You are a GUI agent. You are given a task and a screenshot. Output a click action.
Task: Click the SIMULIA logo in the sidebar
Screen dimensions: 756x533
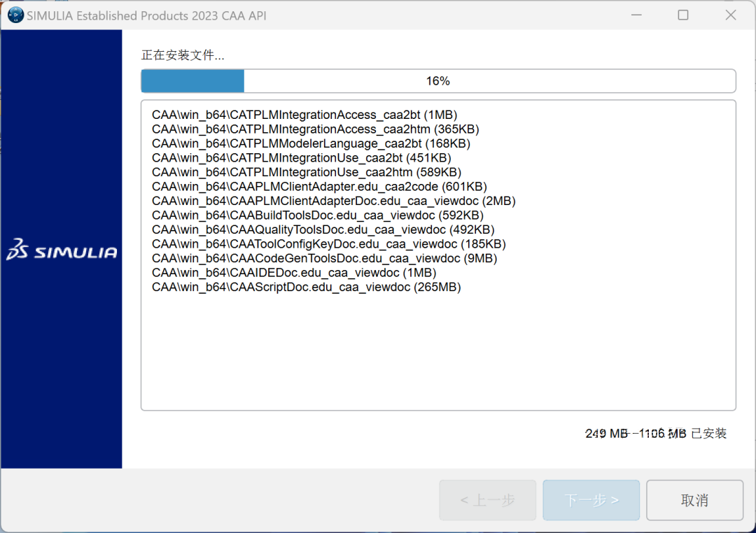tap(62, 249)
